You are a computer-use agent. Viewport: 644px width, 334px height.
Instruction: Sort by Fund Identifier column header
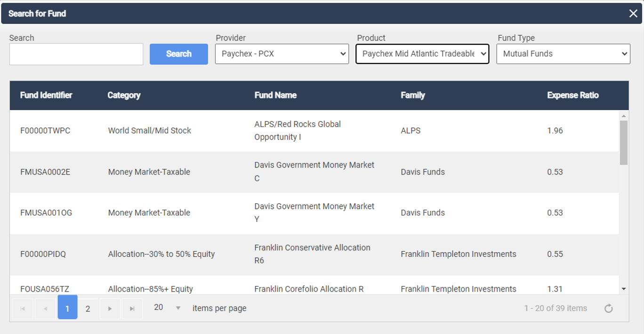(46, 95)
